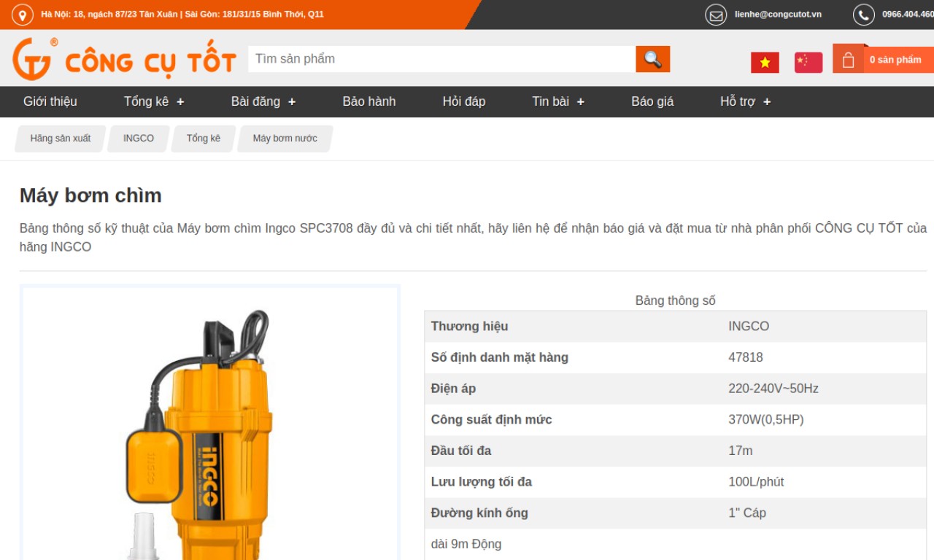Open the Bài đăng menu item
This screenshot has width=934, height=560.
255,101
